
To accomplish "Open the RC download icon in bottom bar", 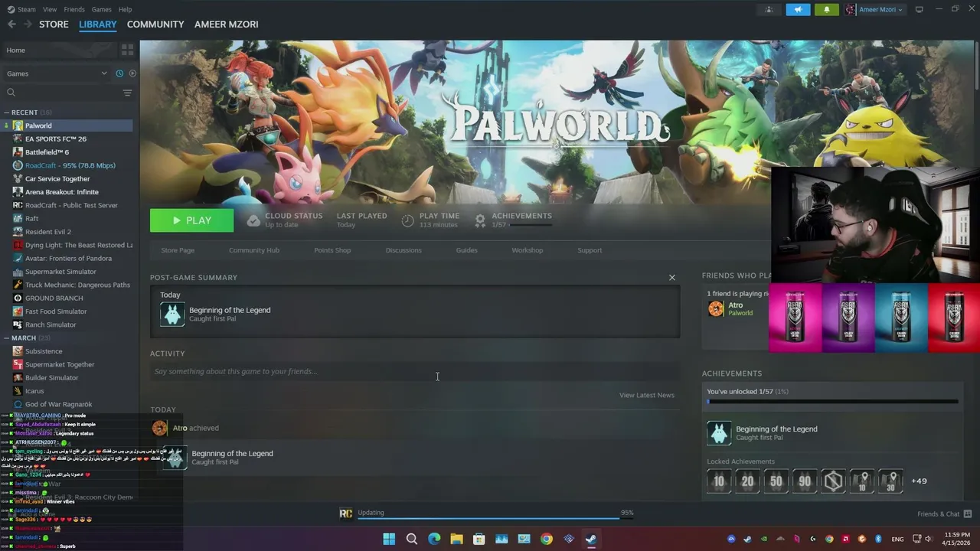I will 345,513.
